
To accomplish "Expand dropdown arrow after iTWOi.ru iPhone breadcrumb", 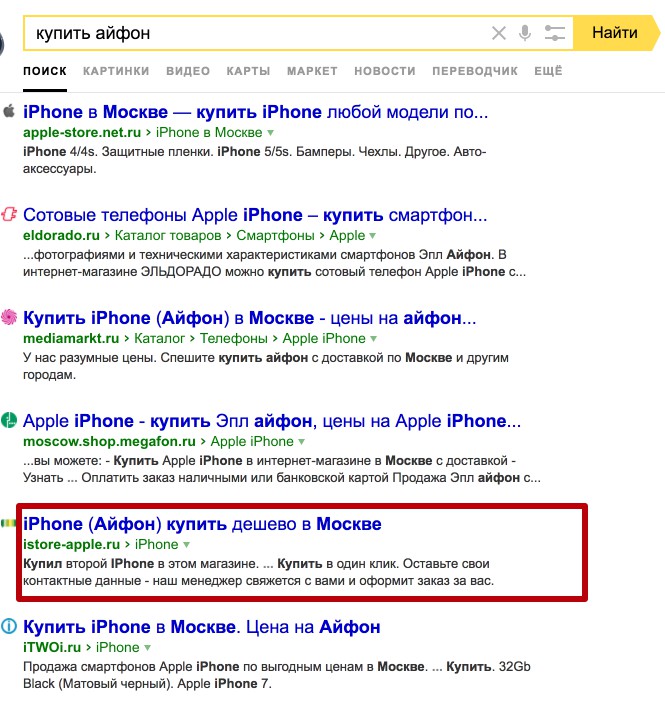I will click(x=147, y=648).
